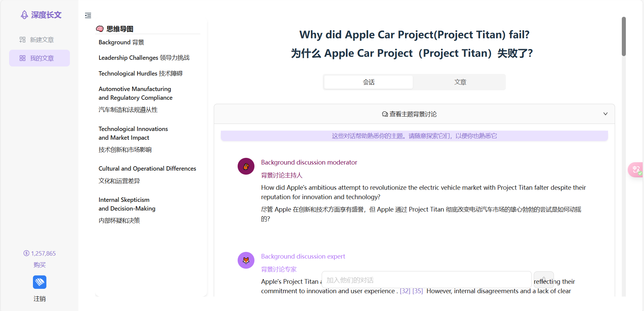Click the 背景讨论主持人 label
The image size is (644, 311).
tap(282, 175)
